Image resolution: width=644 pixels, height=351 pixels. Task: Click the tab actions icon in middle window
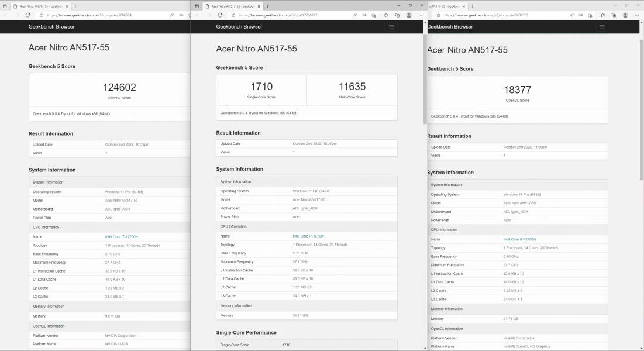pyautogui.click(x=197, y=6)
